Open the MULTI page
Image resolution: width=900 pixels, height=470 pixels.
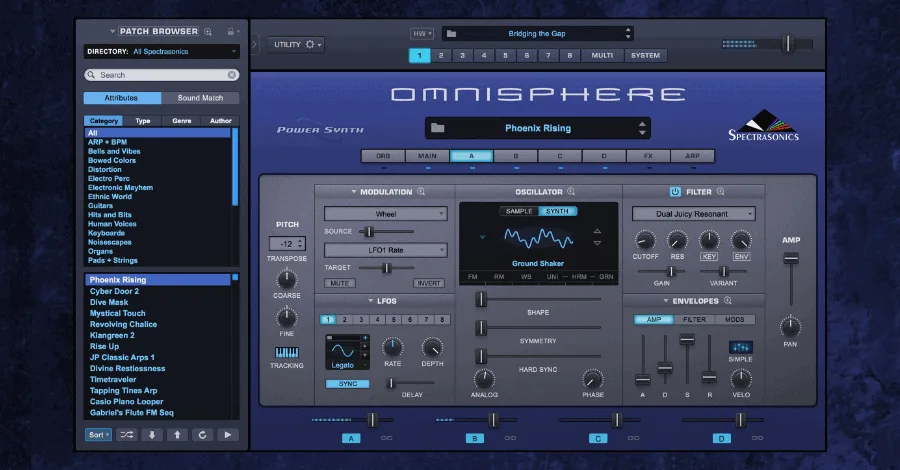(x=602, y=56)
